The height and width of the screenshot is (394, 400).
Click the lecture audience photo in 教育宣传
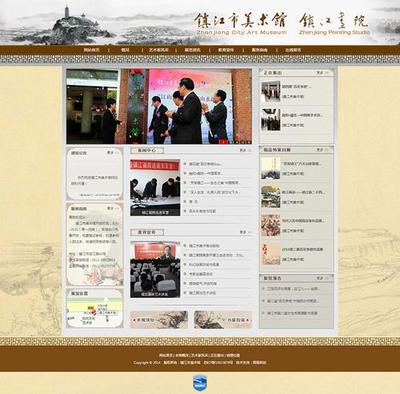pyautogui.click(x=155, y=270)
